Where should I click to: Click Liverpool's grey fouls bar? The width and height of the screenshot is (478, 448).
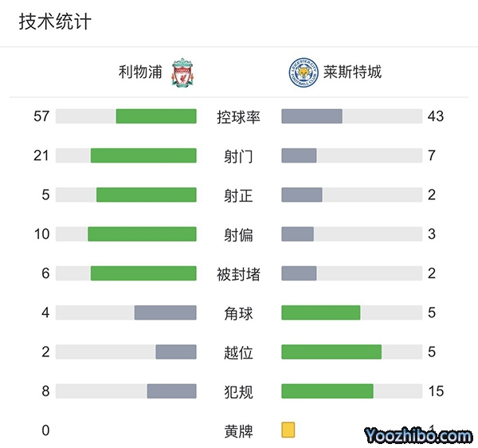pos(171,391)
